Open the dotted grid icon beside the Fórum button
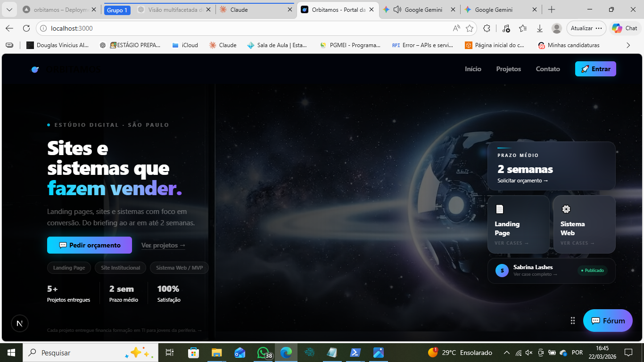 pyautogui.click(x=572, y=321)
